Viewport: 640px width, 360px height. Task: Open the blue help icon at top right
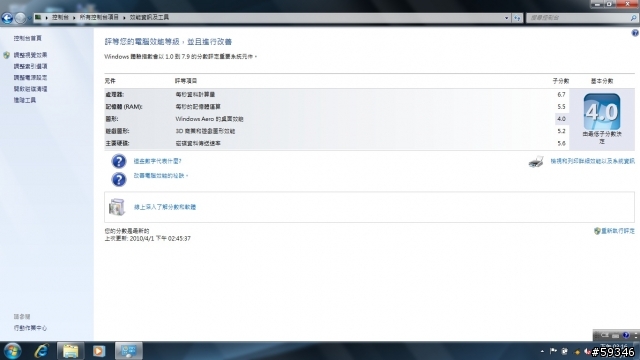[x=635, y=33]
